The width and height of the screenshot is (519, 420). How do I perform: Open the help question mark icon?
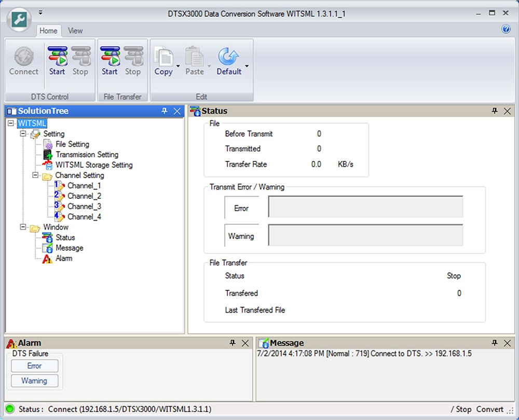coord(506,30)
